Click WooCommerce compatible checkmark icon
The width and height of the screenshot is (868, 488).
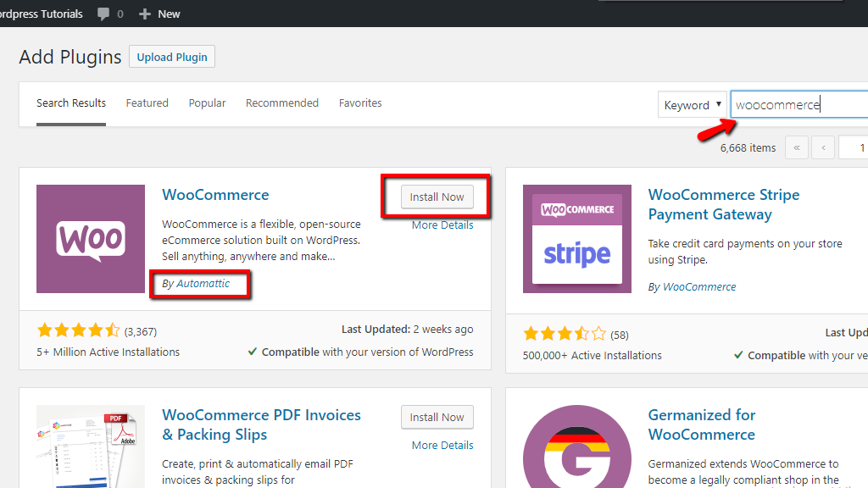click(x=253, y=352)
